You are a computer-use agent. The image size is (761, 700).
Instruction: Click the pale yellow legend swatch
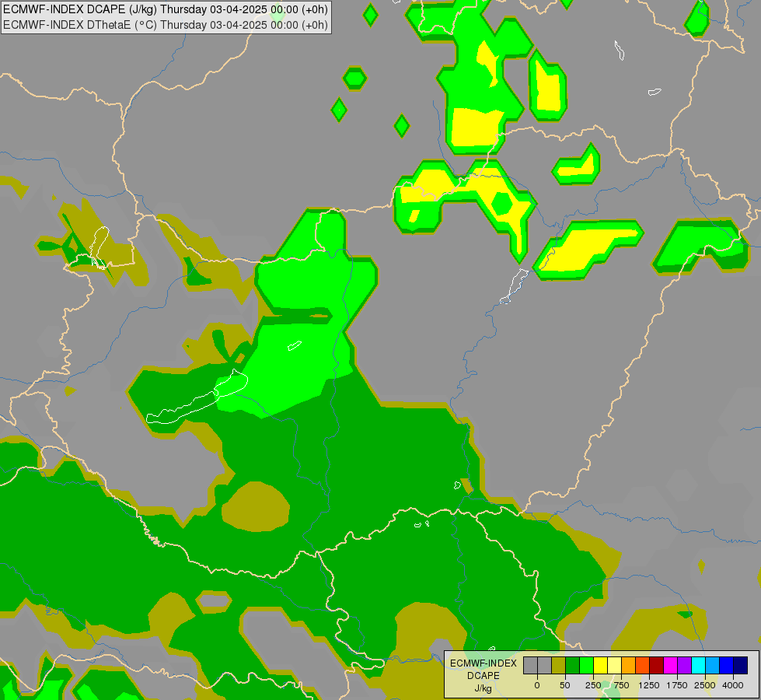click(614, 665)
